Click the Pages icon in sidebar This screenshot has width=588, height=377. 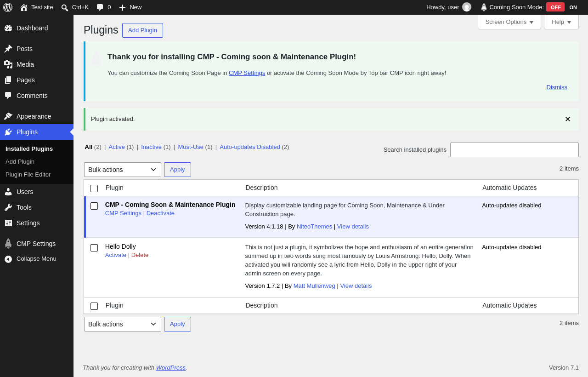point(8,80)
